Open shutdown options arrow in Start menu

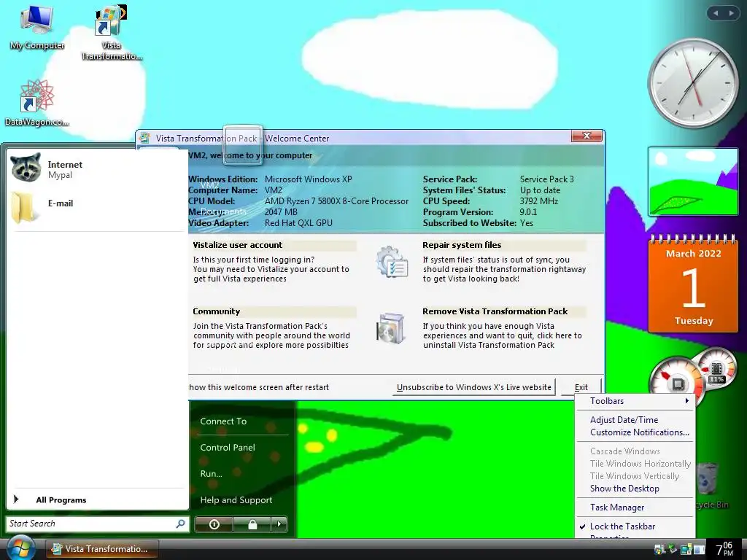click(279, 524)
